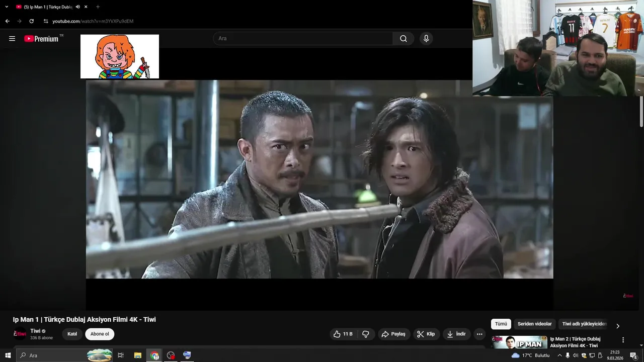Open File Explorer from the taskbar
This screenshot has width=644, height=362.
[x=138, y=355]
